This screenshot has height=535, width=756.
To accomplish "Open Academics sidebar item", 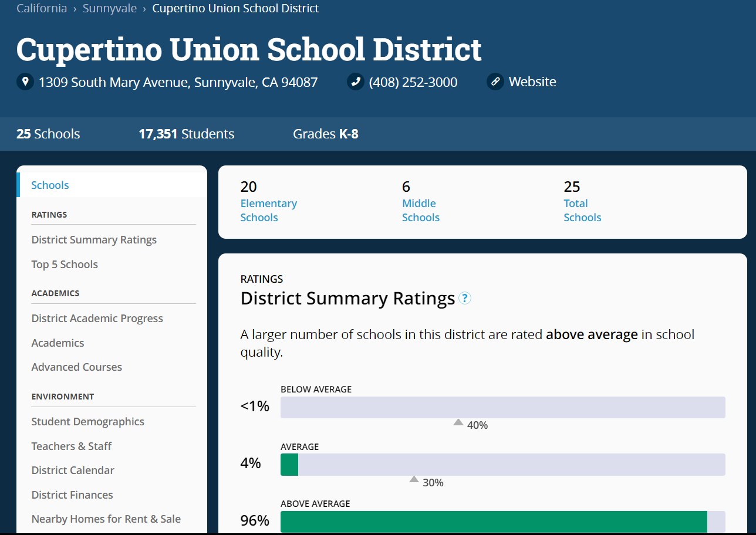I will (58, 343).
